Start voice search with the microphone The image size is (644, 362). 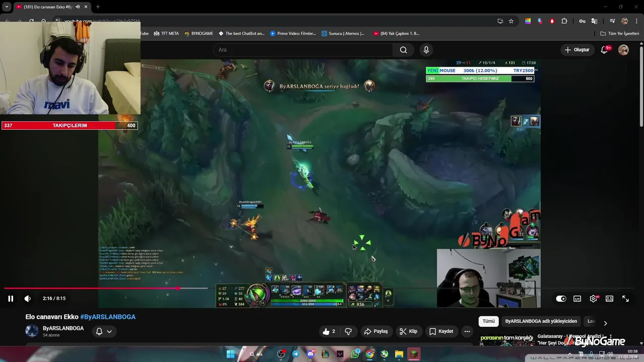tap(426, 50)
